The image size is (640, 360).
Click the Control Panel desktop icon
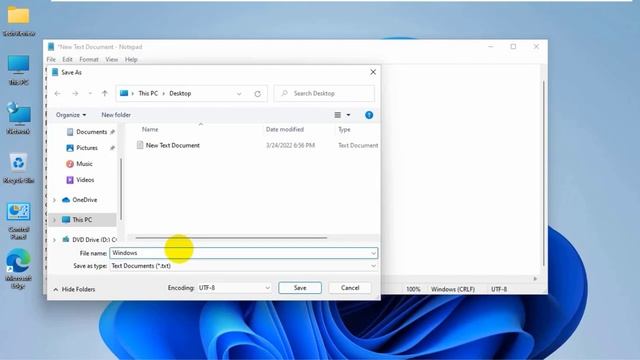(x=19, y=220)
